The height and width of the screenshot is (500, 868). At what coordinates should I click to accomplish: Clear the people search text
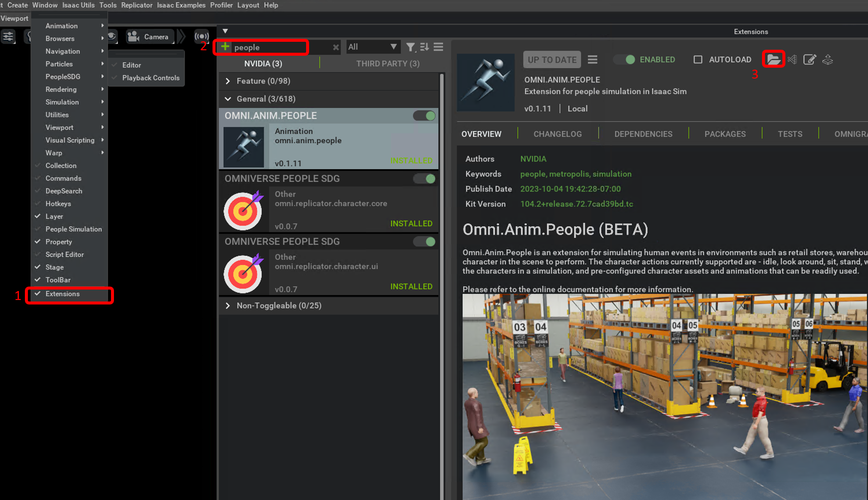point(336,47)
